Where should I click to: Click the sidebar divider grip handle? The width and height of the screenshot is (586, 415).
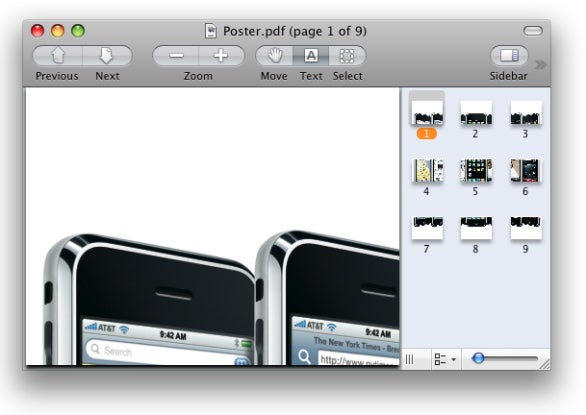pyautogui.click(x=410, y=360)
